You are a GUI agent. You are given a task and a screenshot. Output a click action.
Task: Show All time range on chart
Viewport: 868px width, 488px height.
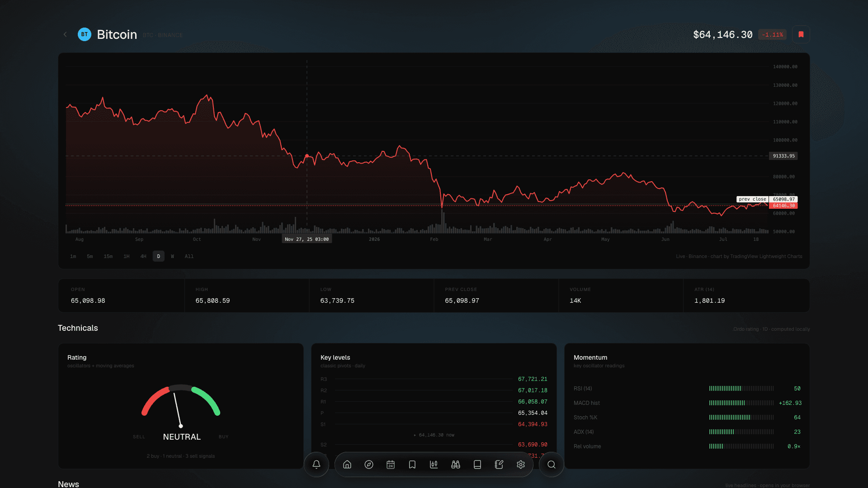point(189,256)
